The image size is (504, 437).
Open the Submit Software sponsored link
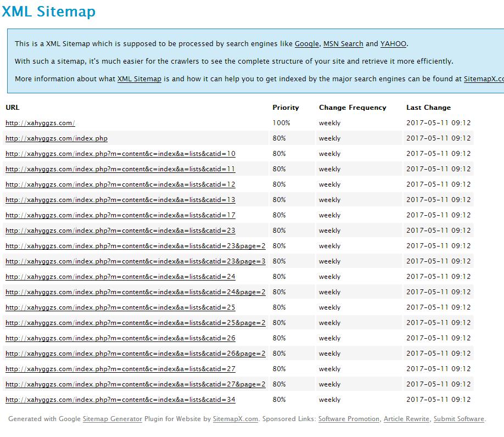(458, 419)
